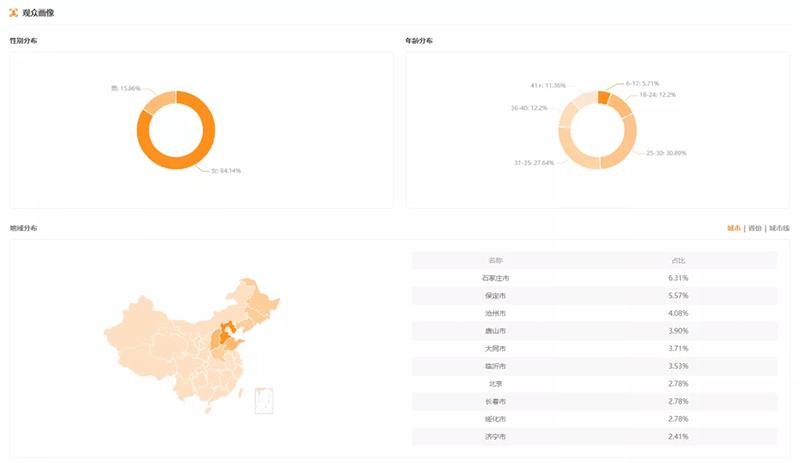Select the 石家庄市 table row

tap(594, 278)
